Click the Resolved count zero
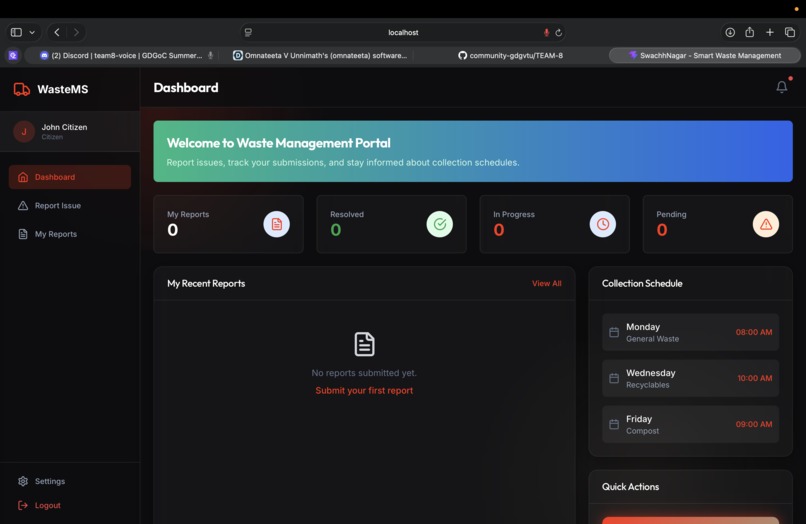 (x=336, y=230)
